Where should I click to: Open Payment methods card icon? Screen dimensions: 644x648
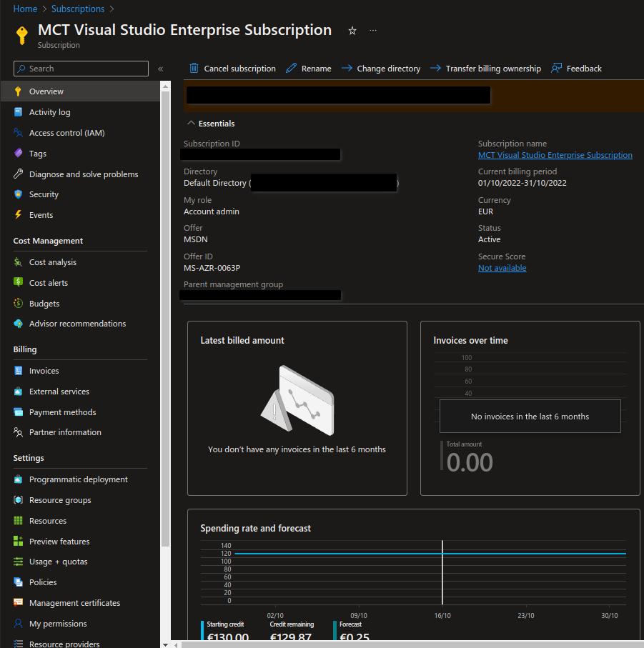[x=18, y=412]
